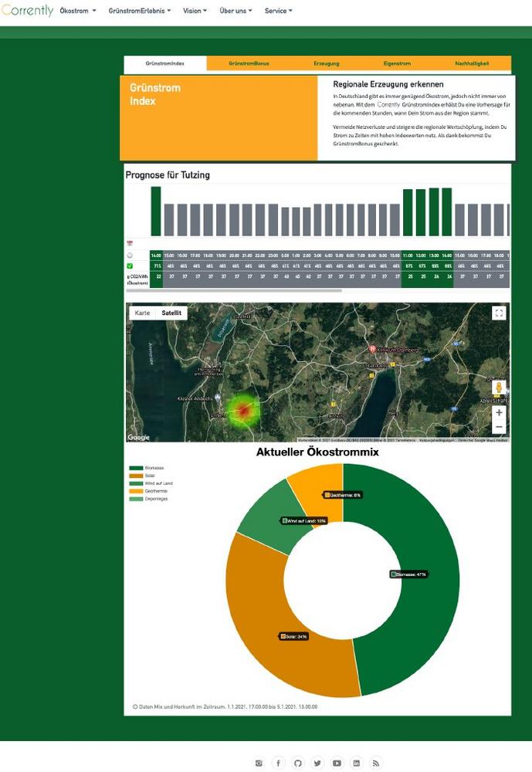Viewport: 532px width, 772px height.
Task: Open the RSS feed footer icon
Action: coord(376,764)
